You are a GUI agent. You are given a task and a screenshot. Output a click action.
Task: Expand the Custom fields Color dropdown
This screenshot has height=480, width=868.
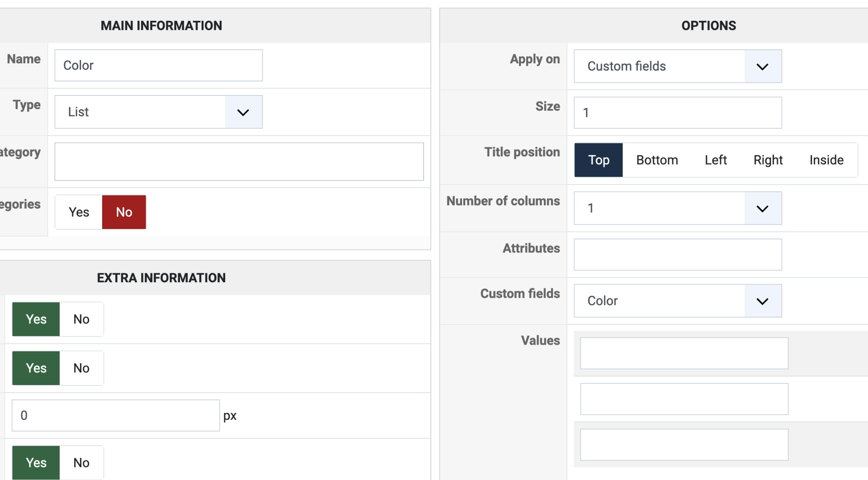[x=677, y=301]
